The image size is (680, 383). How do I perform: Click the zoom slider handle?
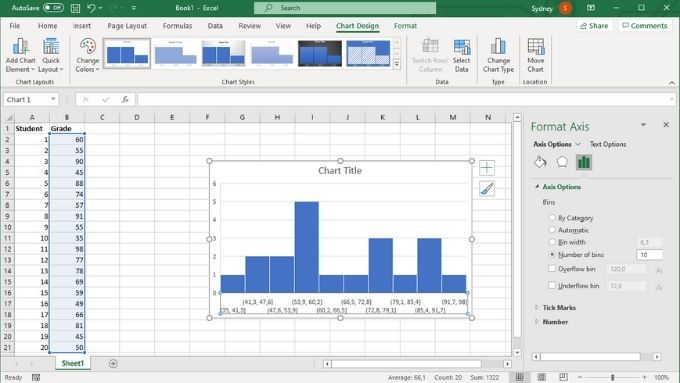pyautogui.click(x=612, y=377)
